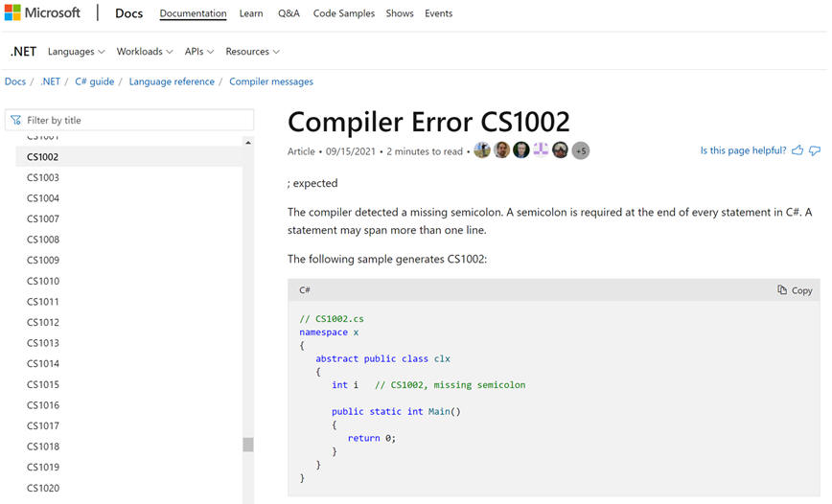Click the Compiler Error CS1002 heading
832x504 pixels.
tap(428, 122)
